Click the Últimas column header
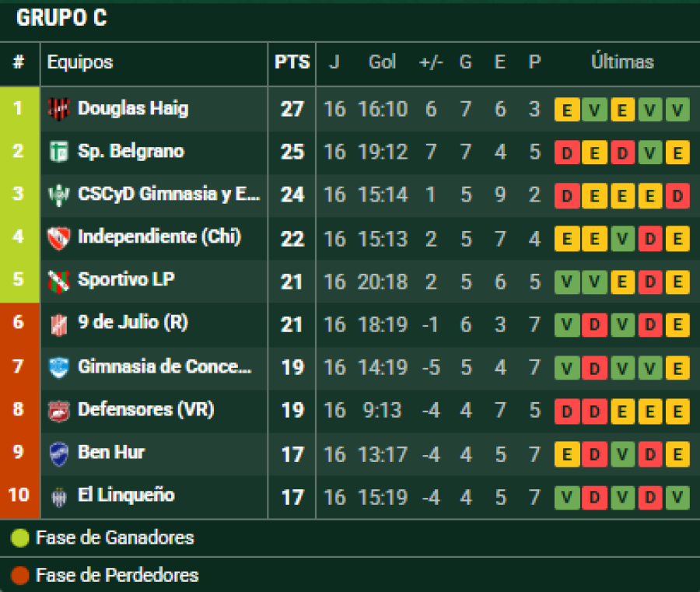The width and height of the screenshot is (700, 592). tap(622, 62)
